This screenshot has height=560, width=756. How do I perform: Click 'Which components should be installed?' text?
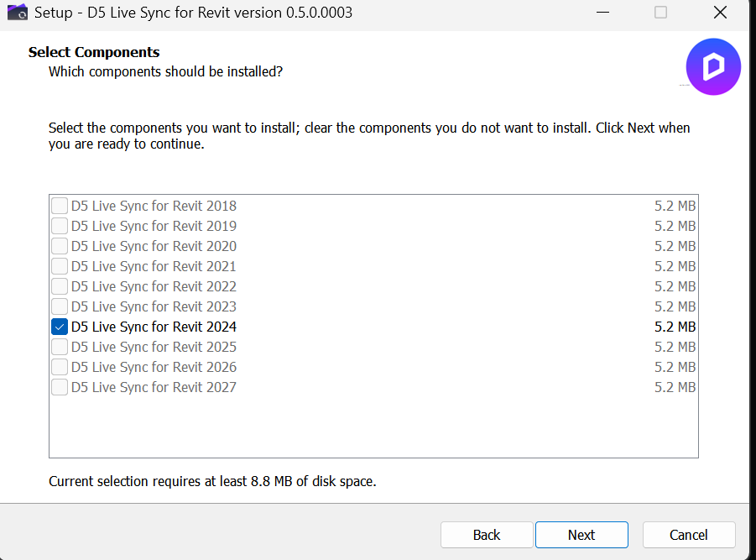click(165, 71)
